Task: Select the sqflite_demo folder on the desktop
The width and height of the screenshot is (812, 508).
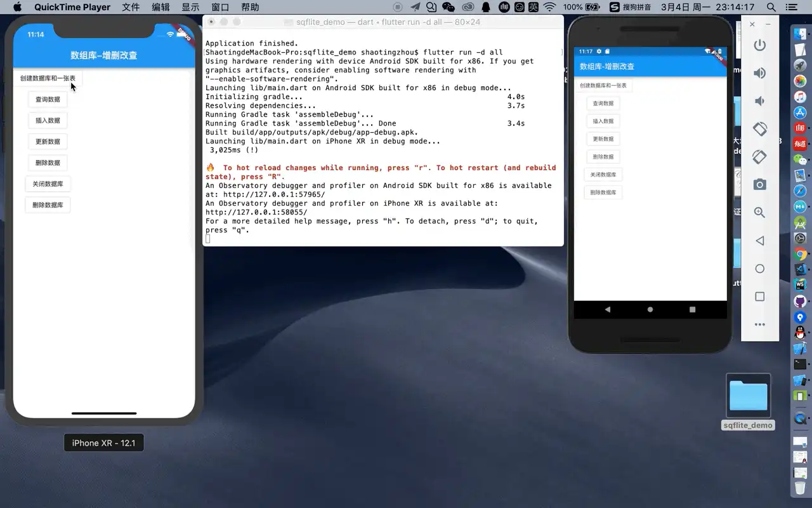Action: (748, 401)
